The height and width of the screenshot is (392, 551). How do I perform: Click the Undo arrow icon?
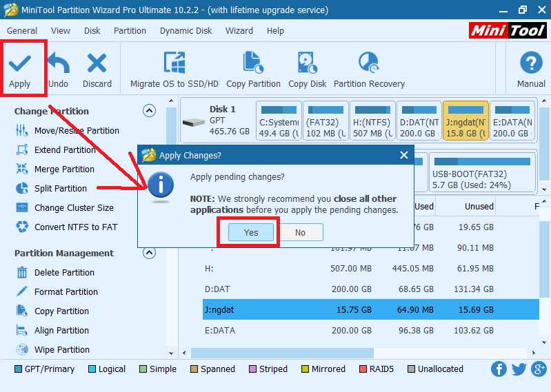[x=59, y=63]
